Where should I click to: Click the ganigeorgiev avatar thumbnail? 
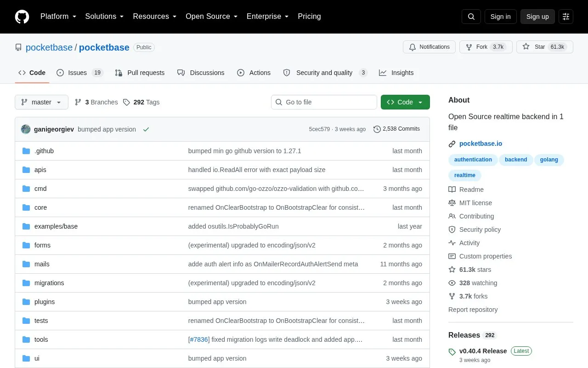(x=26, y=129)
